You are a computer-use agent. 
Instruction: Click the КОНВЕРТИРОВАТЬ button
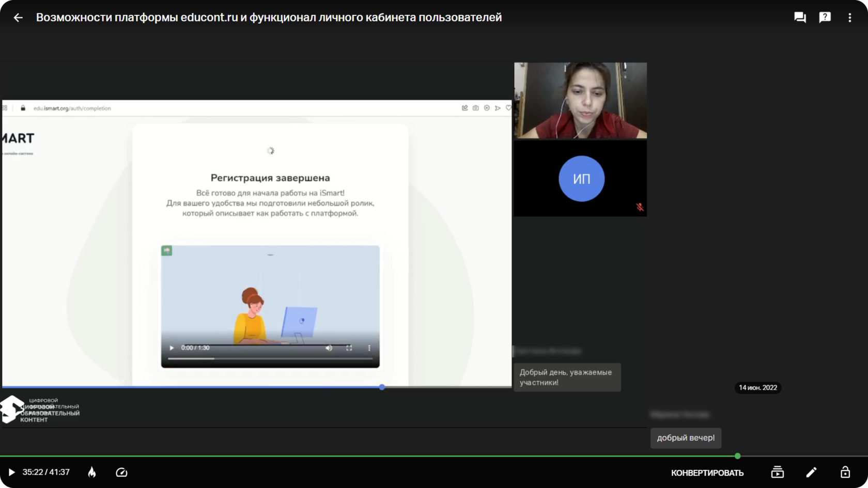707,473
